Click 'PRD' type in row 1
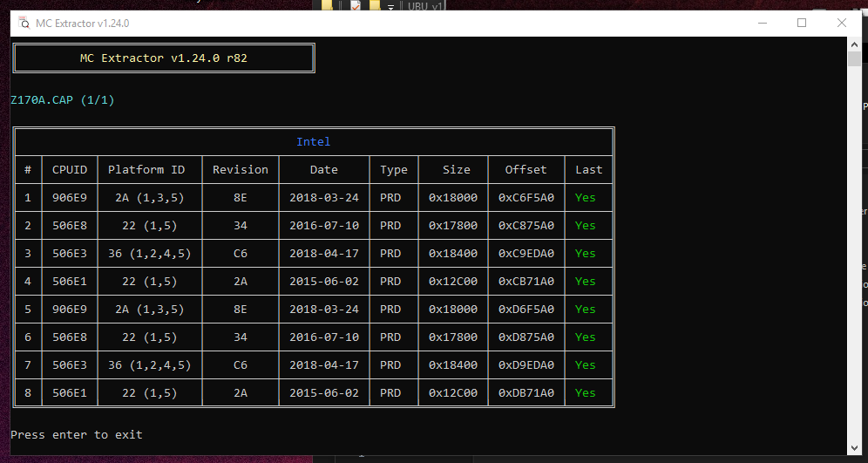The height and width of the screenshot is (463, 868). coord(390,198)
